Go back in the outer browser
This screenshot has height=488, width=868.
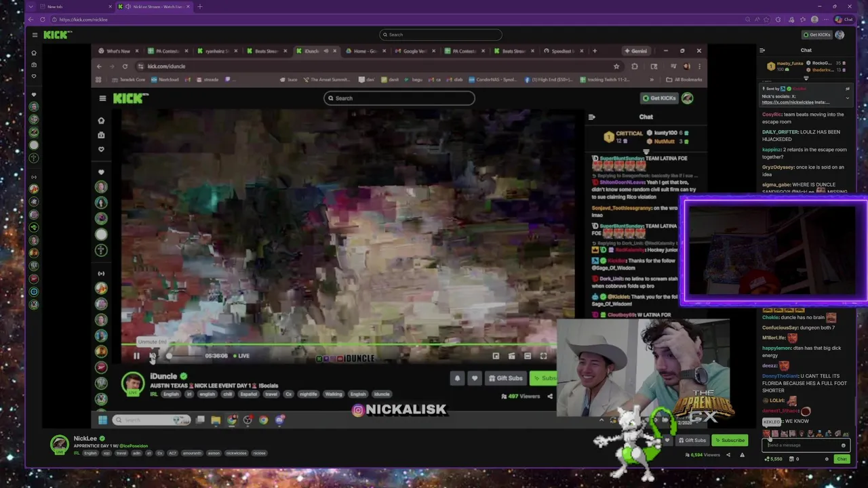pyautogui.click(x=31, y=19)
